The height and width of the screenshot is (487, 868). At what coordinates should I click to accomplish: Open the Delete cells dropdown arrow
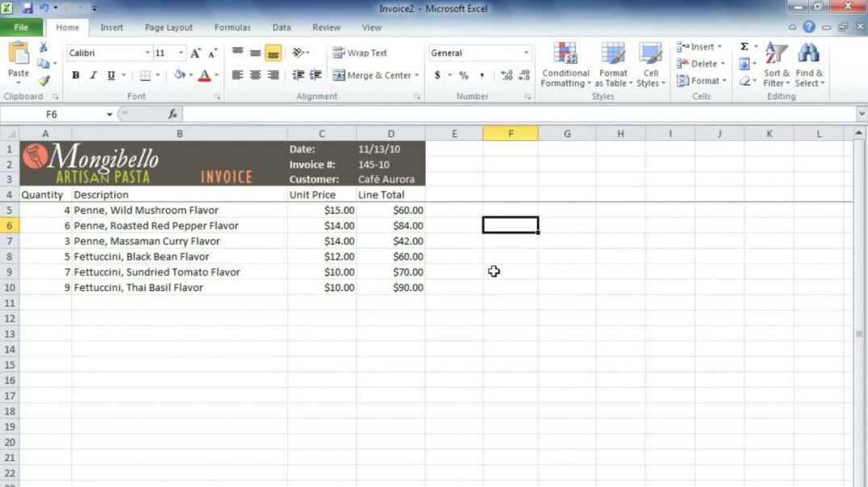click(723, 65)
